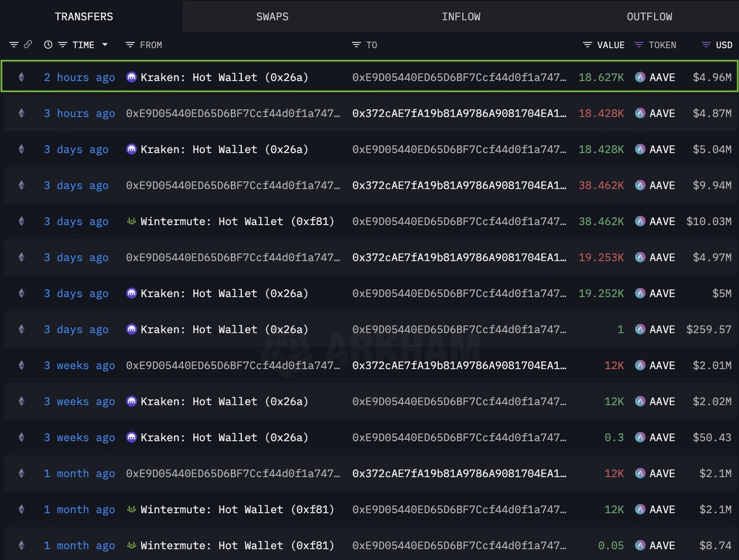This screenshot has height=560, width=739.
Task: Open 0x372cAE7f recipient address on $4.87M row
Action: click(x=459, y=113)
